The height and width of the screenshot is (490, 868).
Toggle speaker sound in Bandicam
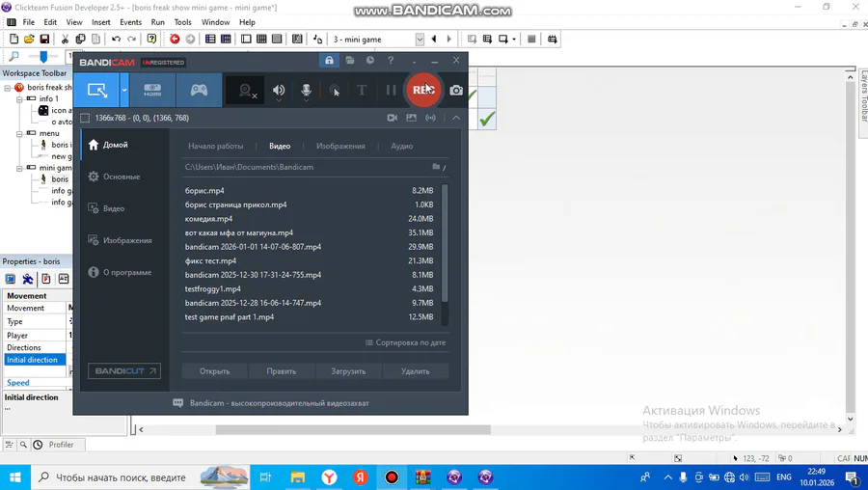279,91
